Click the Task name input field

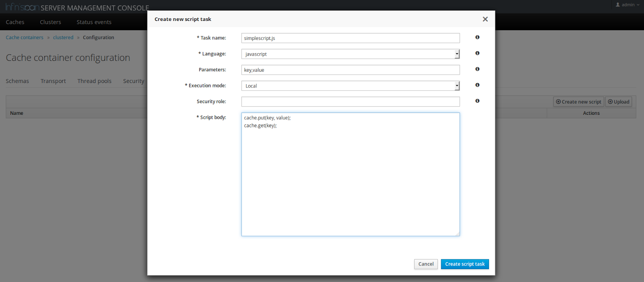[350, 38]
